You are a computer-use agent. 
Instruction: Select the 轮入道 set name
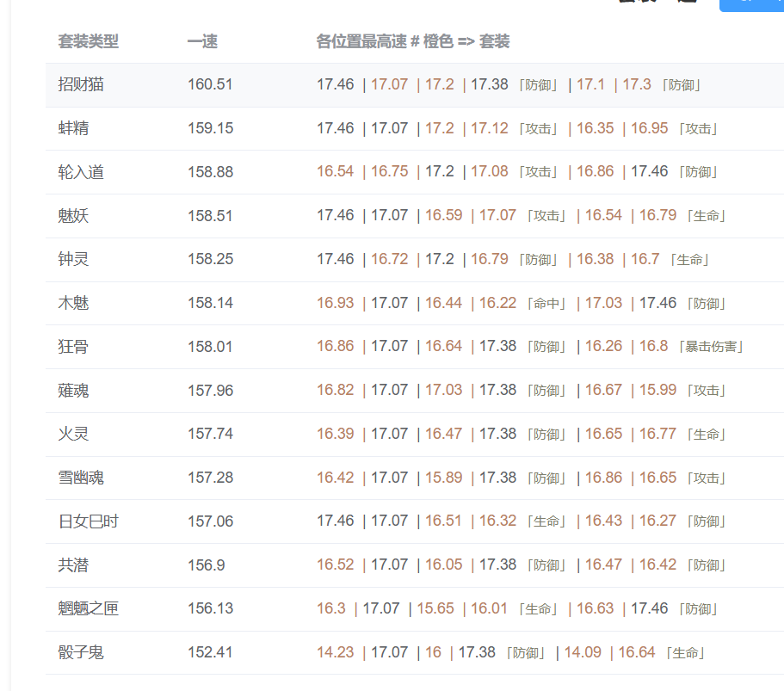[x=81, y=172]
